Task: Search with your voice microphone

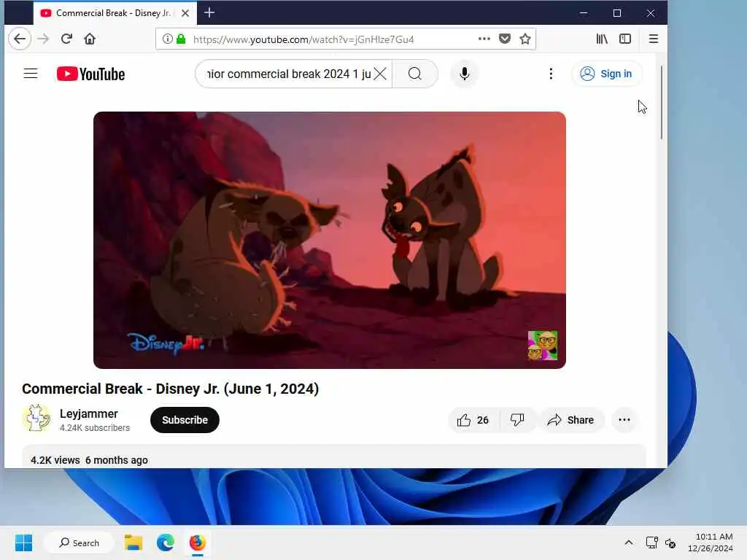Action: [x=465, y=74]
